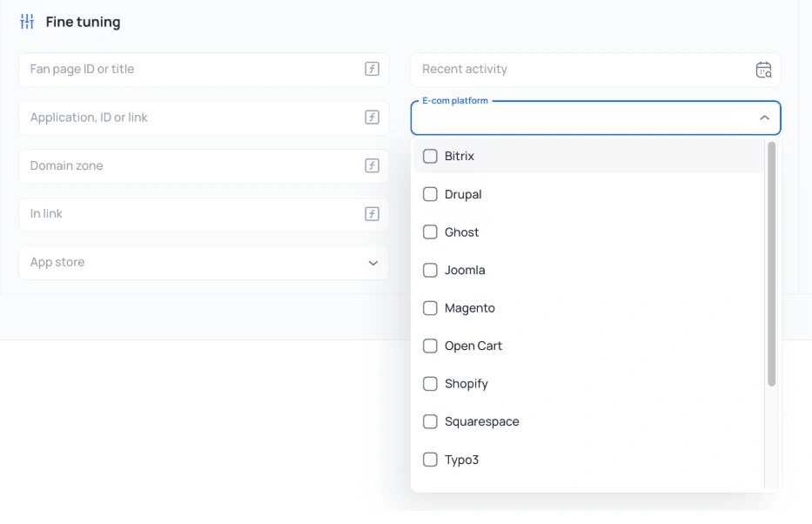Expand the App store dropdown

[204, 263]
